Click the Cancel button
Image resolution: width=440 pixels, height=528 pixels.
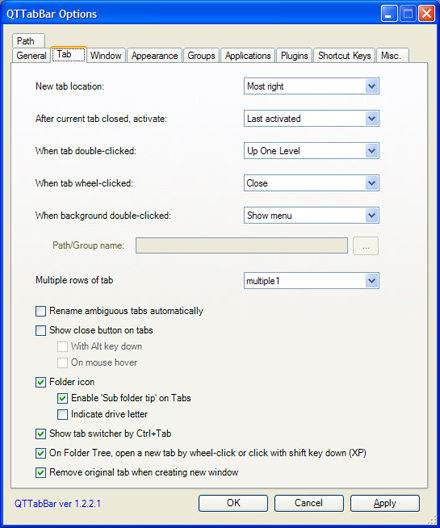point(309,503)
